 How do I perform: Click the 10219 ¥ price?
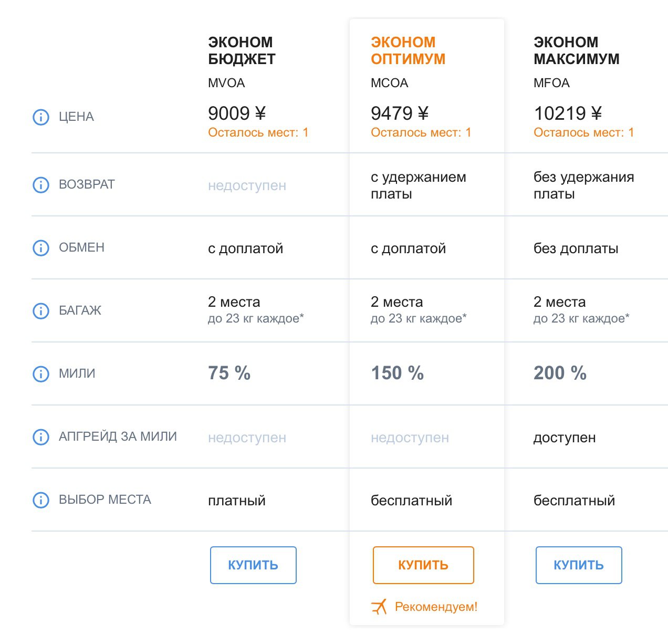[x=568, y=113]
